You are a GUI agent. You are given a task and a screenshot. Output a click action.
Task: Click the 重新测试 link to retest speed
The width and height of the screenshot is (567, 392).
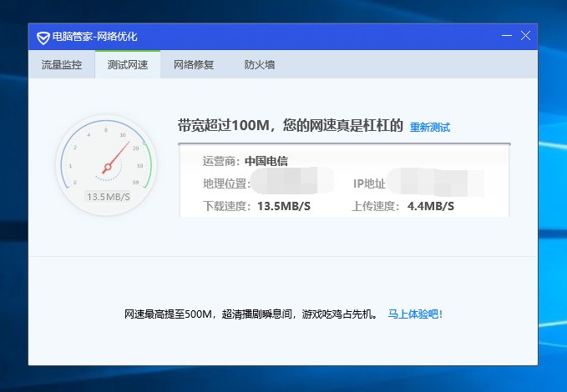pos(430,127)
